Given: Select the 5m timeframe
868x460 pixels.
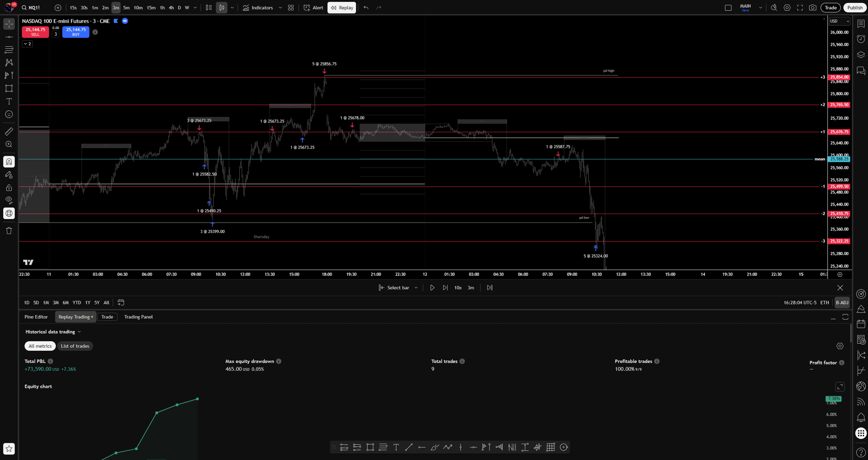Looking at the screenshot, I should 126,7.
